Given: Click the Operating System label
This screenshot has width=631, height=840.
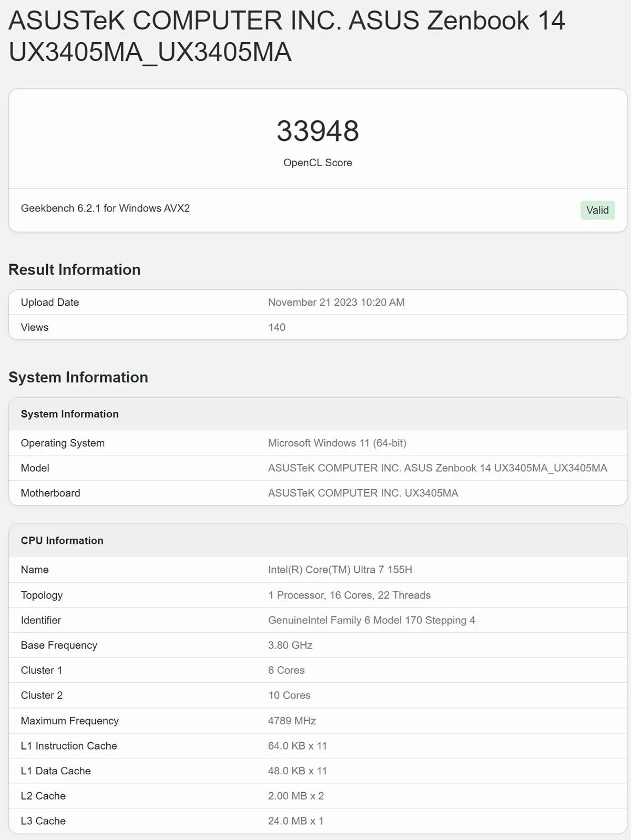Looking at the screenshot, I should pyautogui.click(x=63, y=443).
